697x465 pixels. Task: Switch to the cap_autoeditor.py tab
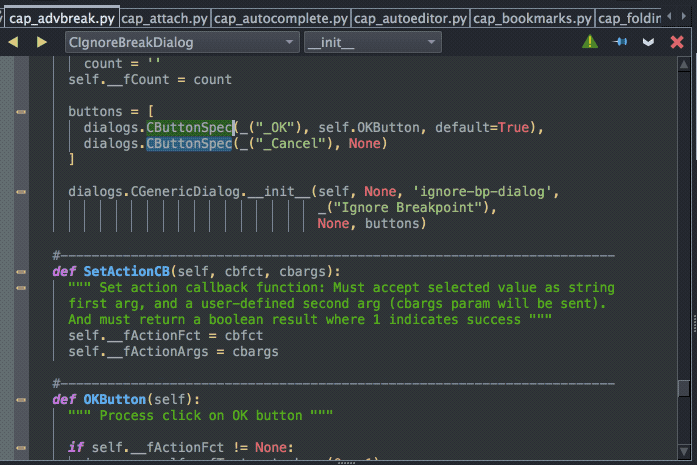point(410,18)
